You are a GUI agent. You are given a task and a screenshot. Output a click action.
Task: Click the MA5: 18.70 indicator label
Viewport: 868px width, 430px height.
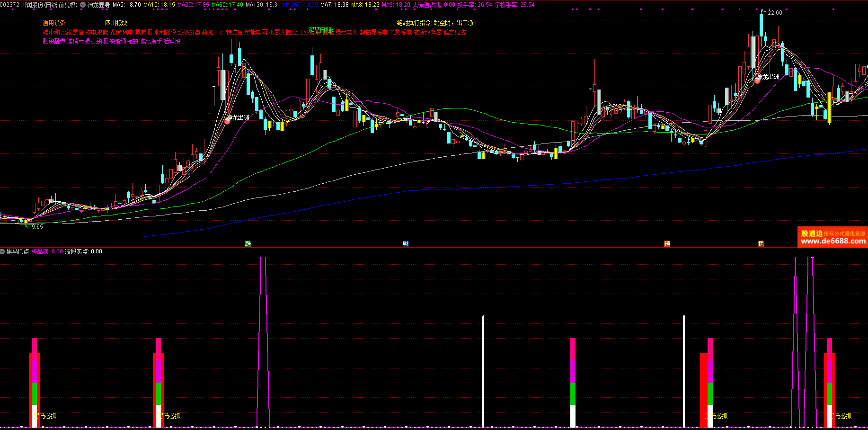point(126,5)
